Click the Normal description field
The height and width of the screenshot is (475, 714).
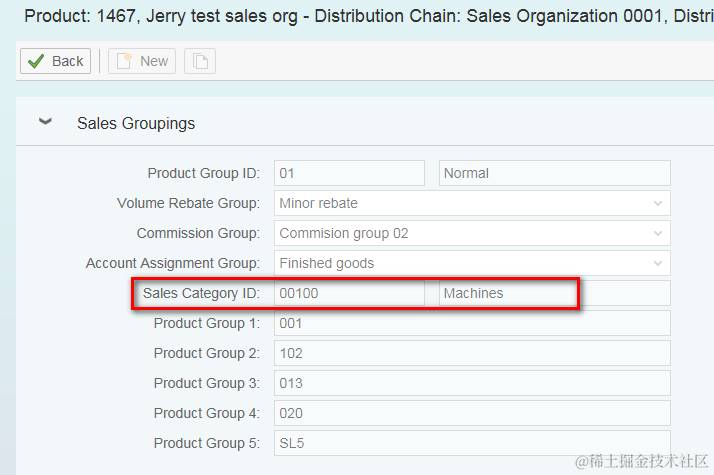(554, 173)
